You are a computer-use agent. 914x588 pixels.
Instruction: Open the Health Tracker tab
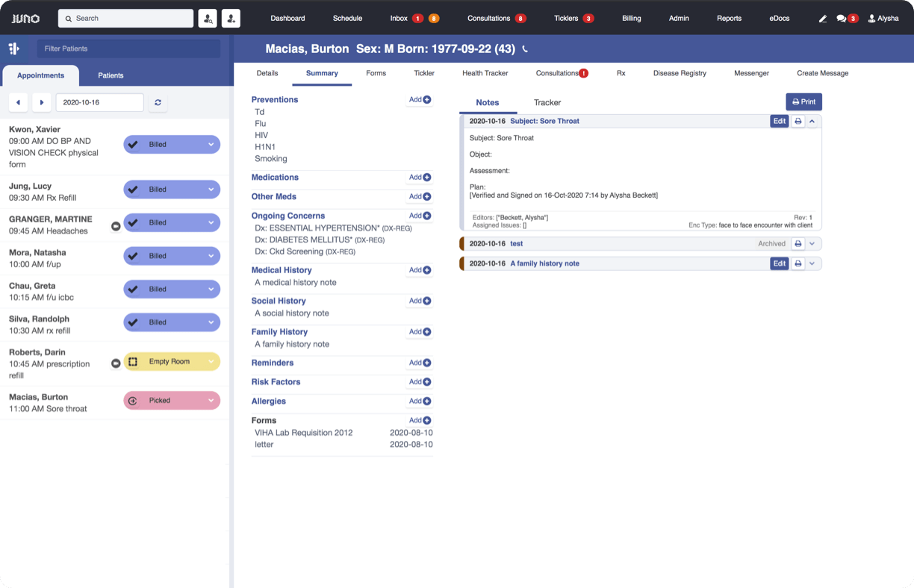[x=485, y=73]
